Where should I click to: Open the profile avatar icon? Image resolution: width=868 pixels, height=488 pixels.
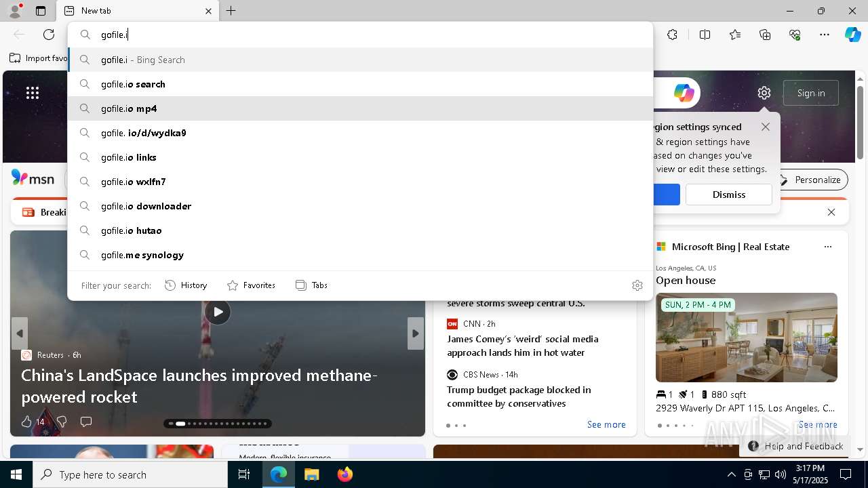pyautogui.click(x=14, y=11)
